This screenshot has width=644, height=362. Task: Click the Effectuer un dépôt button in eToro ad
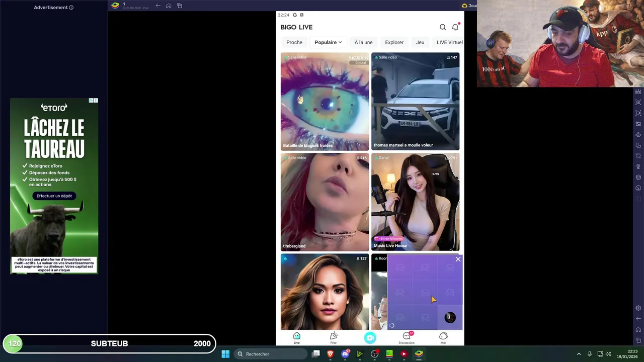[54, 196]
